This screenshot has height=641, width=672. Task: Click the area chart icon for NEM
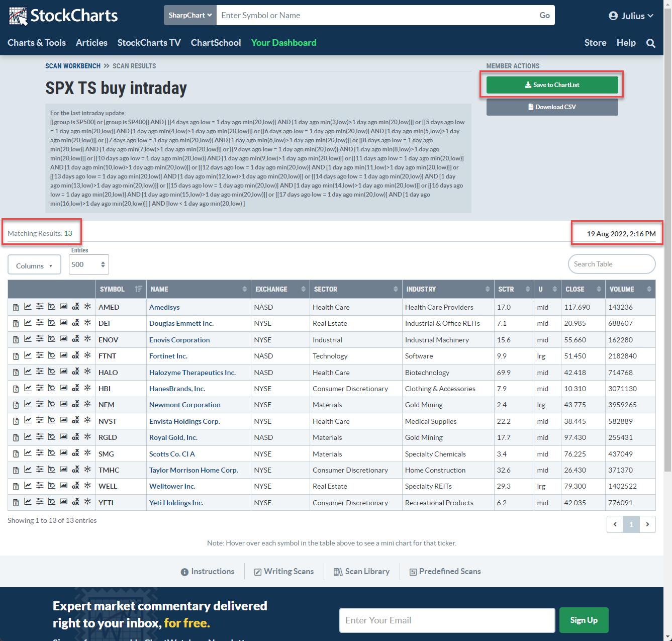point(63,404)
